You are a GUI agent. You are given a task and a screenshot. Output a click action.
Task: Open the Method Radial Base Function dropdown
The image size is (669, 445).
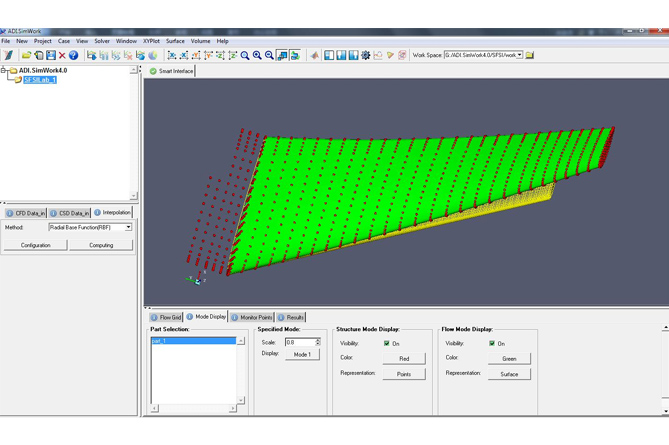pos(128,228)
